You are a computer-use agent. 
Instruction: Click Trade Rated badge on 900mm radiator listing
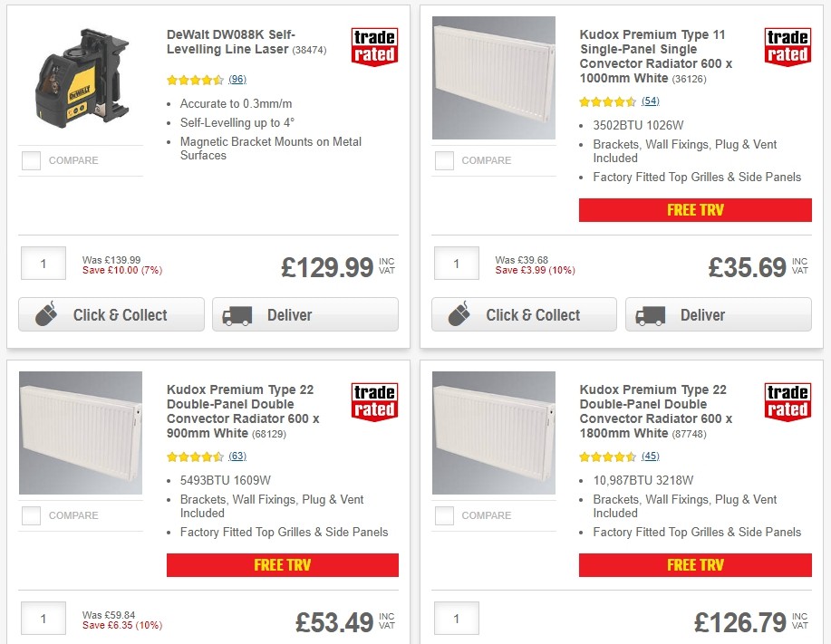(373, 400)
